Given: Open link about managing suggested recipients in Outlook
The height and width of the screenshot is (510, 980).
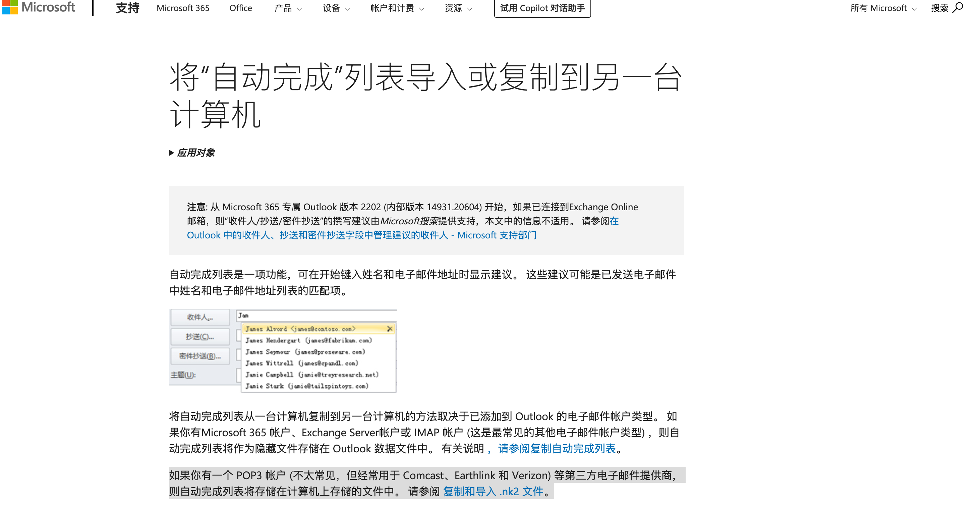Looking at the screenshot, I should coord(361,235).
